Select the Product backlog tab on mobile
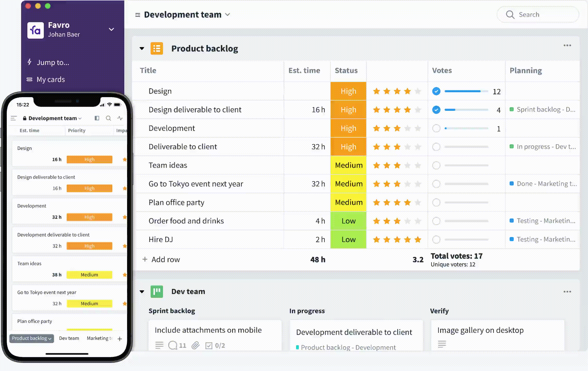 (x=32, y=338)
